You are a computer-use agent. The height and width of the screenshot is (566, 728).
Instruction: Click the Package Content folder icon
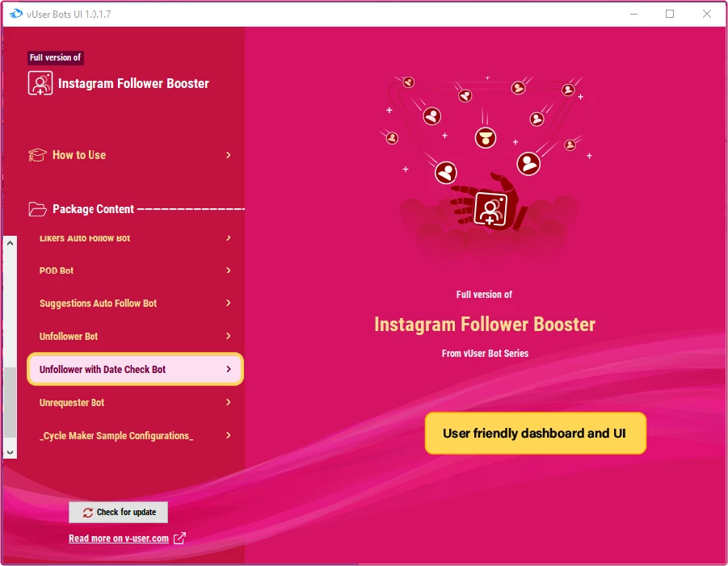pos(37,209)
